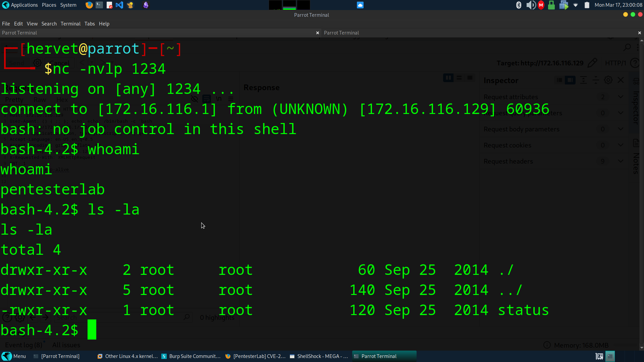
Task: Toggle the \n line-ending display option
Action: click(x=219, y=99)
